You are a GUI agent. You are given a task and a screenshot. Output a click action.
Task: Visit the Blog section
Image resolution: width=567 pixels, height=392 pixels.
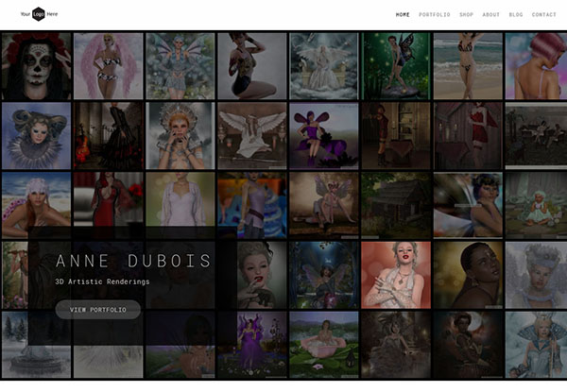tap(516, 15)
